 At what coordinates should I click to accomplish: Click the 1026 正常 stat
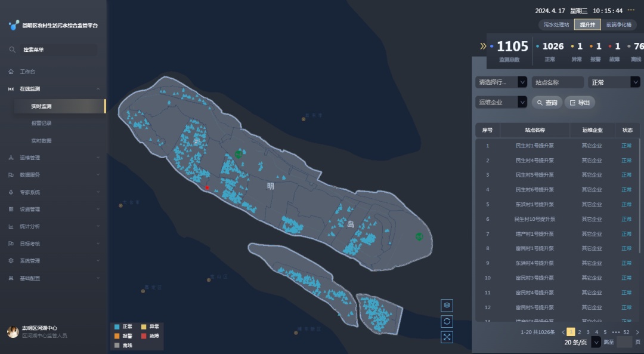tap(550, 51)
